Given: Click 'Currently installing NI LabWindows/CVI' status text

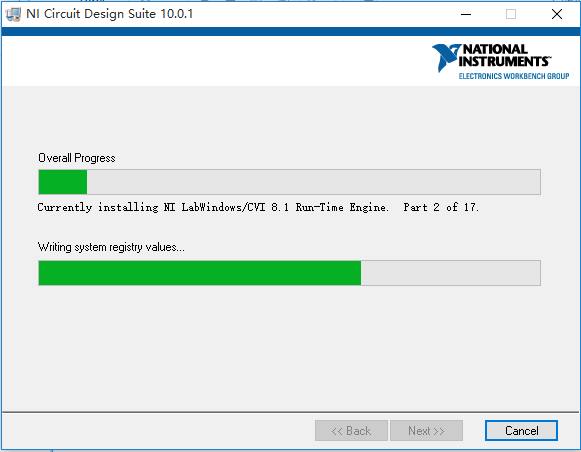Looking at the screenshot, I should [258, 207].
